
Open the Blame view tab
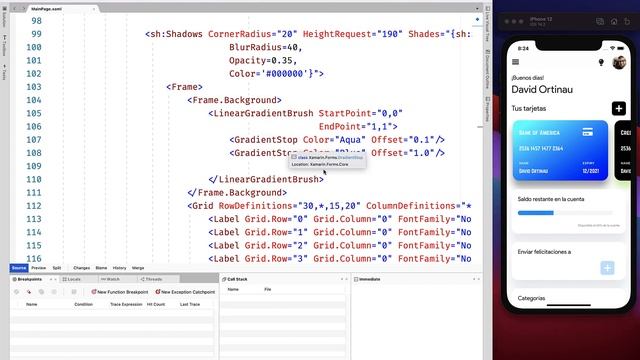(101, 268)
